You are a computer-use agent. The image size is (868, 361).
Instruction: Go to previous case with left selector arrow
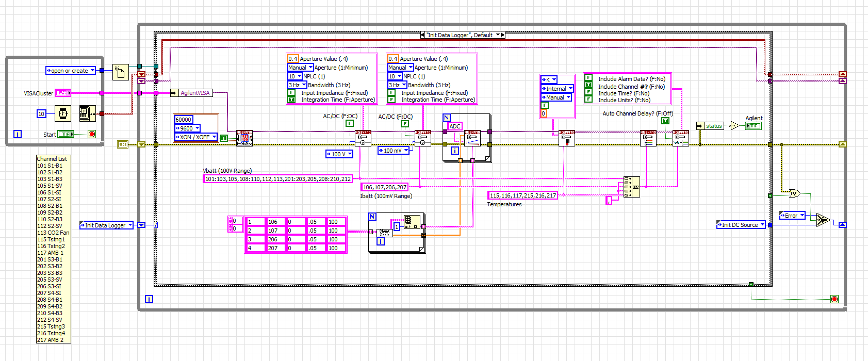[x=423, y=35]
